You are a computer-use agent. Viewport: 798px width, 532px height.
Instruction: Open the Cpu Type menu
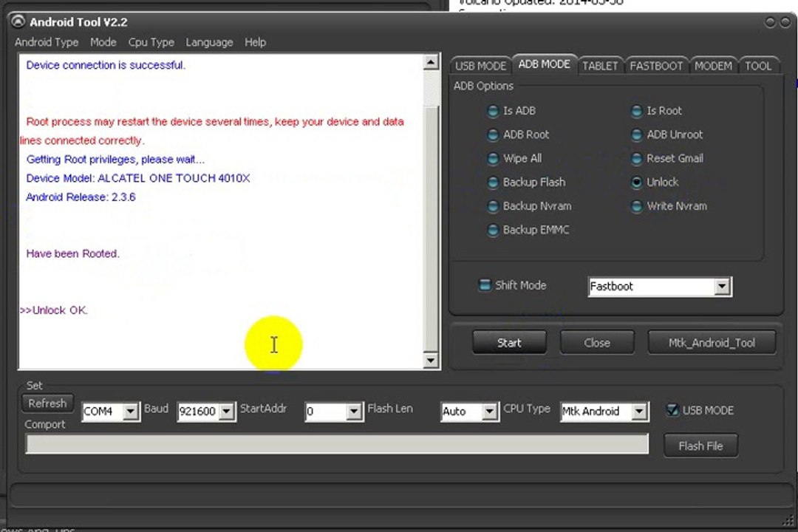tap(151, 42)
